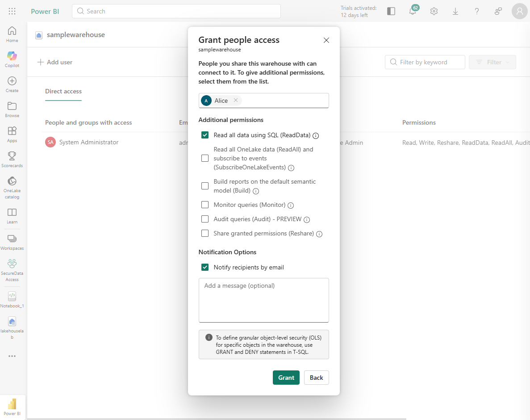
Task: Show info for Build permission
Action: pos(256,191)
